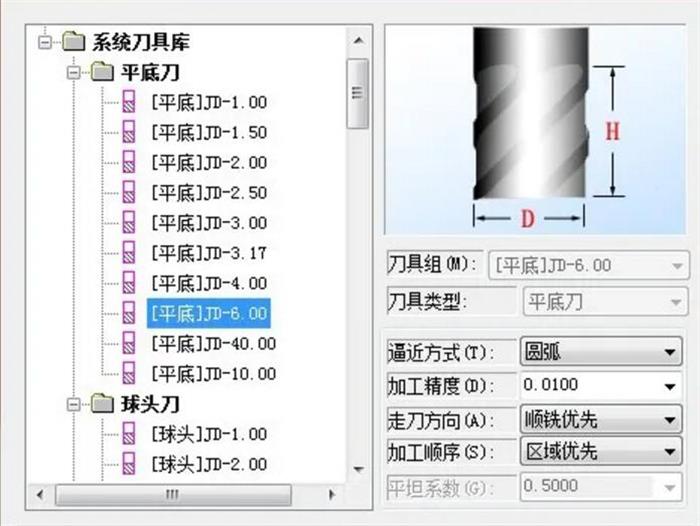Viewport: 700px width, 526px height.
Task: Click the tree's vertical scrollbar thumb
Action: (358, 93)
